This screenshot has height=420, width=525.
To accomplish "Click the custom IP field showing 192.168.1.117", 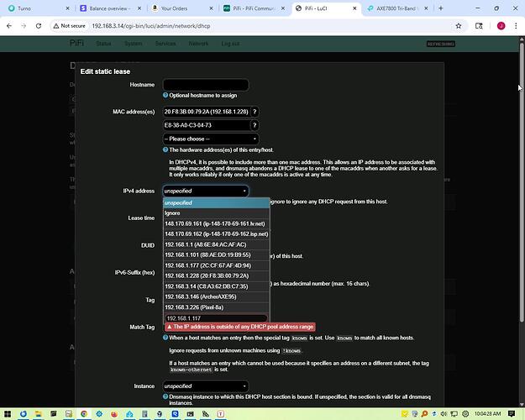I will click(x=215, y=318).
